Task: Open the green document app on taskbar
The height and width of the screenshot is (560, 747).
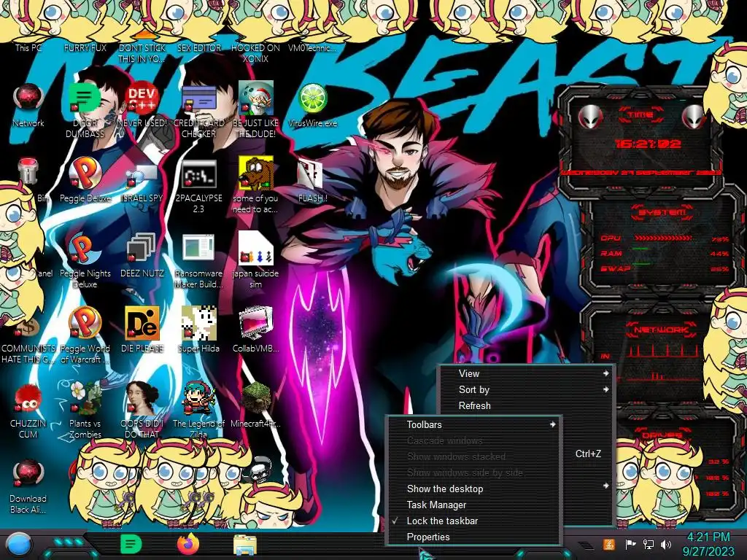Action: (131, 544)
